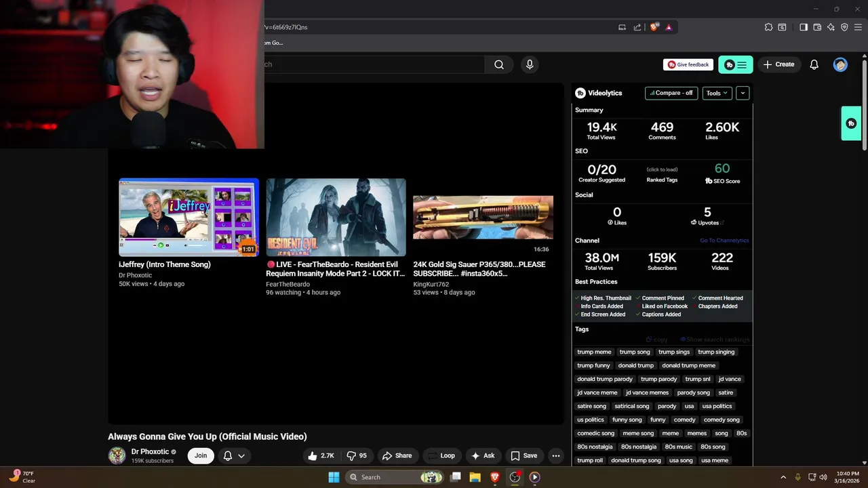Screen dimensions: 868x488
Task: Click the Task View icon in taskbar
Action: coord(456,477)
